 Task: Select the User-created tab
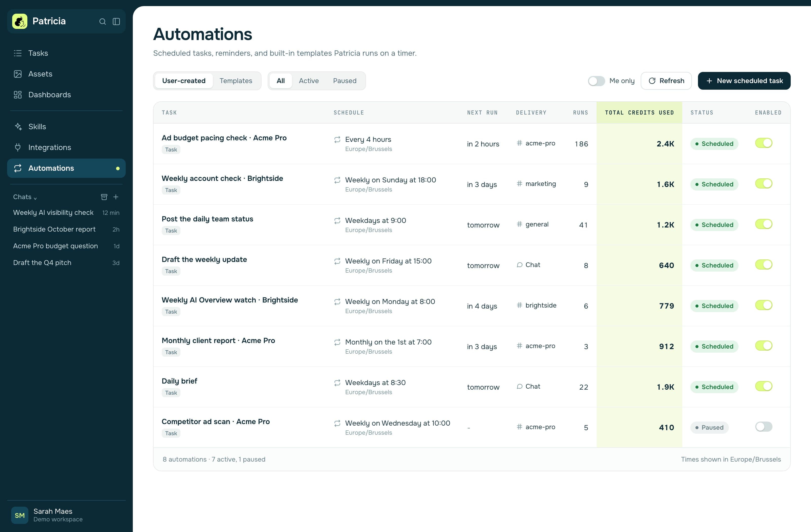(x=184, y=81)
